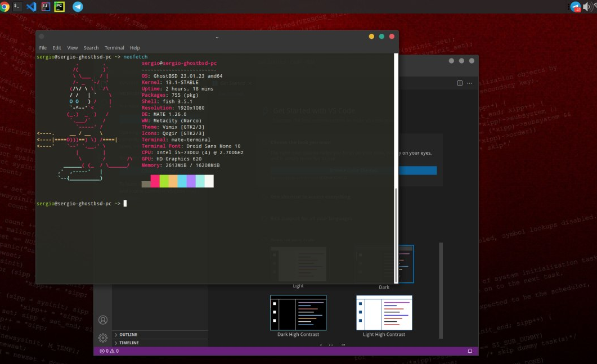Click the 'Memory: 2613MiB / 16208MiB' line
597x364 pixels.
point(181,165)
